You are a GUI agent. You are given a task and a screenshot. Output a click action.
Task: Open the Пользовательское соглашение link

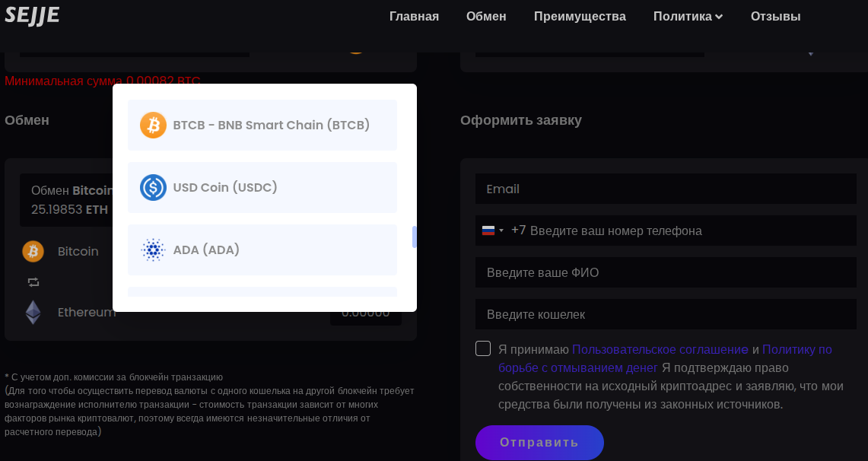point(659,349)
